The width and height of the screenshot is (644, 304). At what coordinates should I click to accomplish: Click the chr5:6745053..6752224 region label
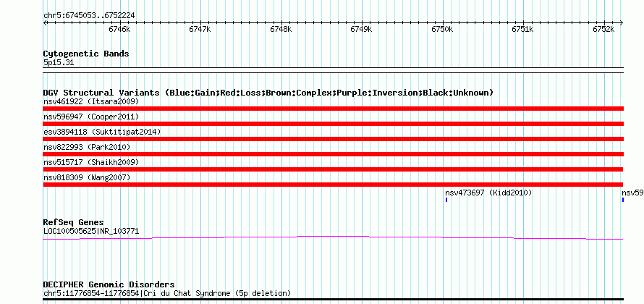pos(89,16)
